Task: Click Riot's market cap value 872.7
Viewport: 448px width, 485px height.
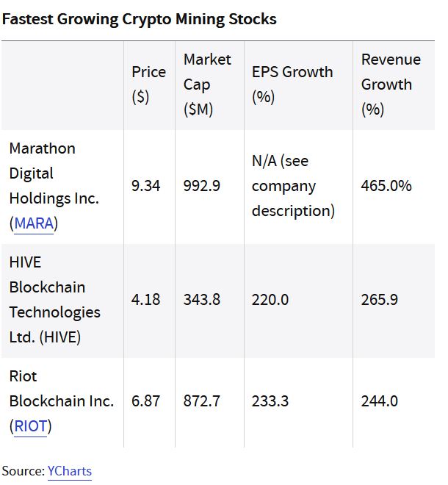Action: [201, 401]
